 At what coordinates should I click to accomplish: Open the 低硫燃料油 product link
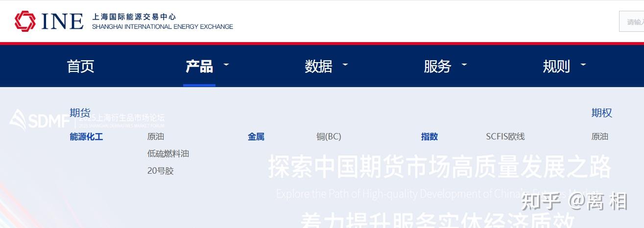(168, 154)
